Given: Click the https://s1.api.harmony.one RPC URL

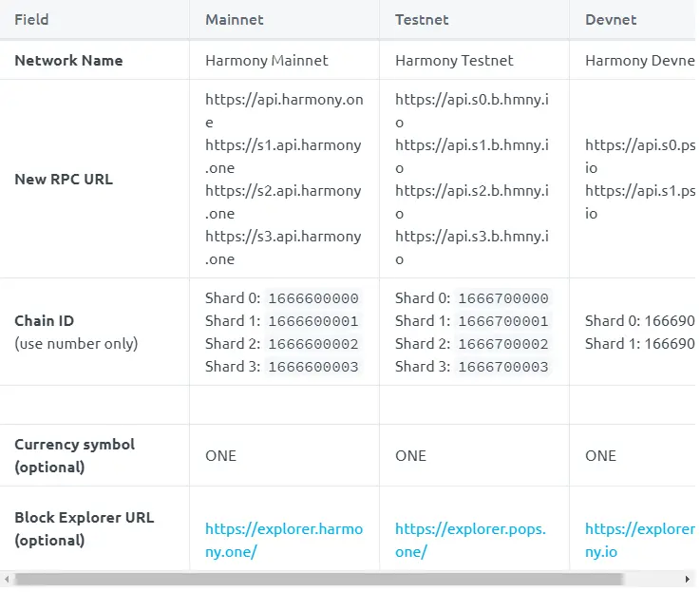Looking at the screenshot, I should point(283,157).
